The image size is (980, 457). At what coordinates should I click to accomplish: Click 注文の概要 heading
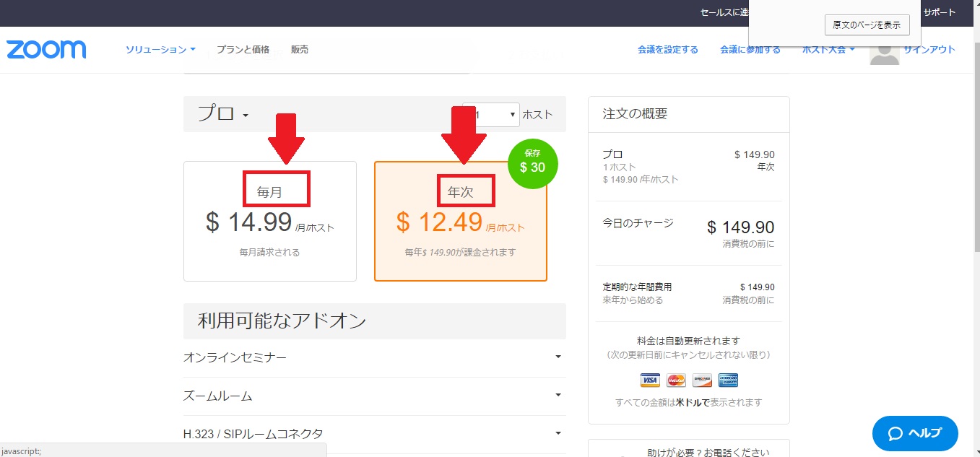coord(636,114)
